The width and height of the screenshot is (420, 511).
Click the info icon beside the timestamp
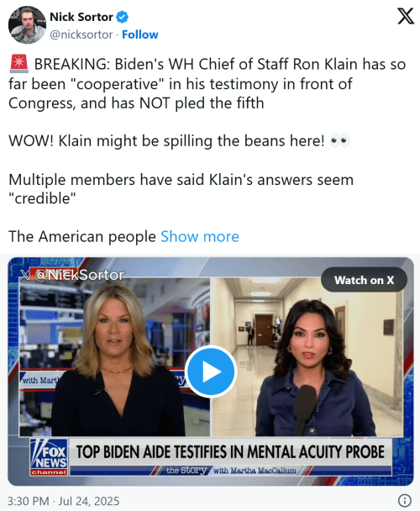[405, 500]
